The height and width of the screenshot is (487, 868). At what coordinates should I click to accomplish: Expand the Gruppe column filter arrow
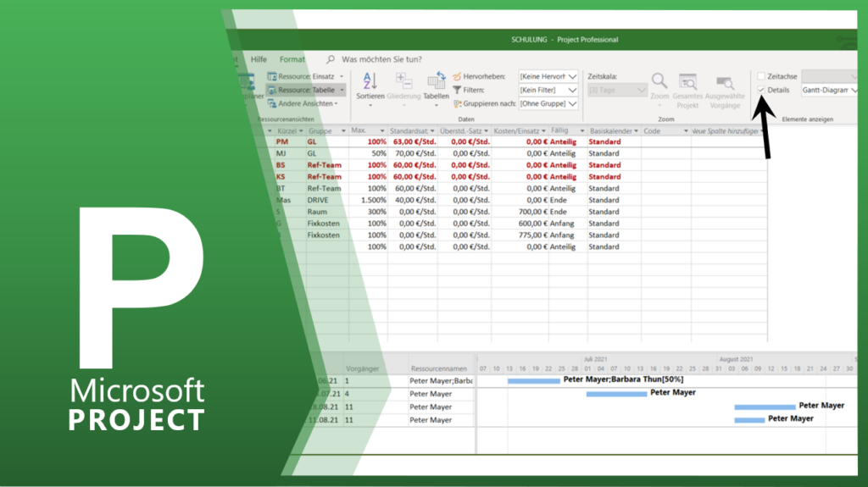coord(343,131)
